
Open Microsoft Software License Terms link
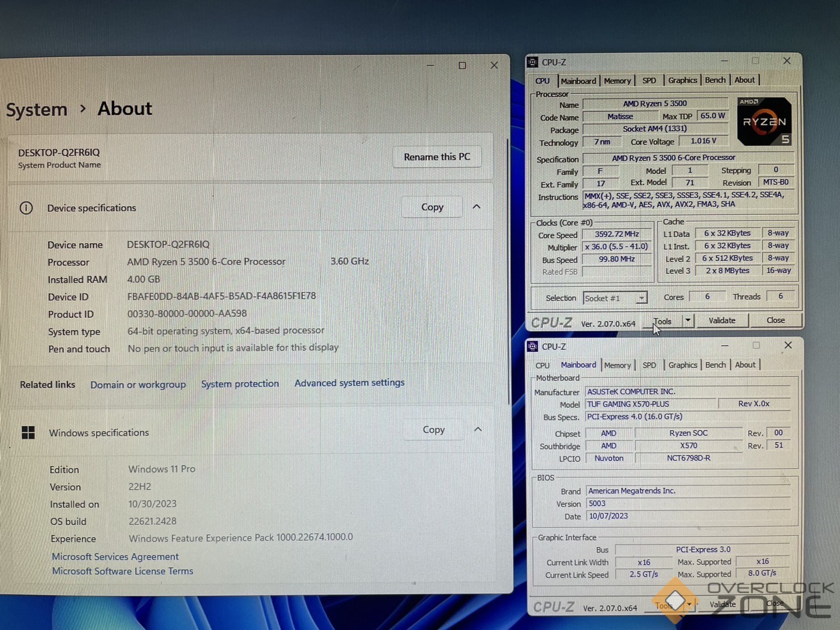click(x=123, y=571)
